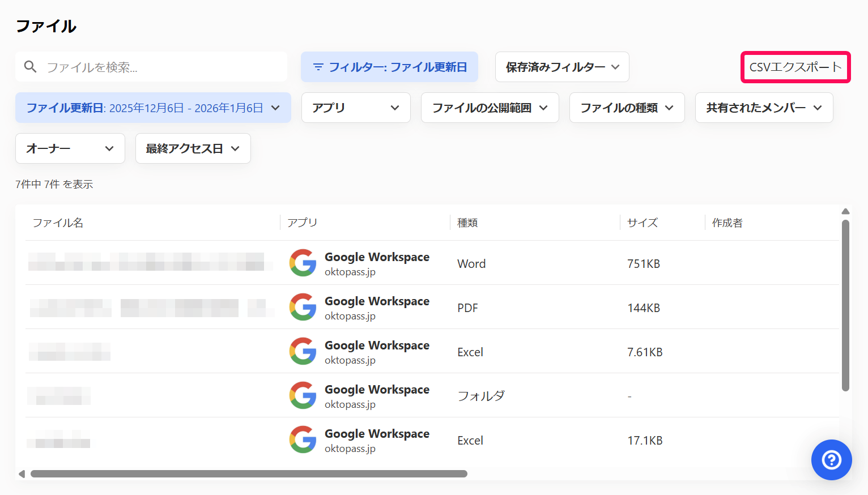Click the フォルダ type cell
This screenshot has height=495, width=868.
click(x=481, y=396)
